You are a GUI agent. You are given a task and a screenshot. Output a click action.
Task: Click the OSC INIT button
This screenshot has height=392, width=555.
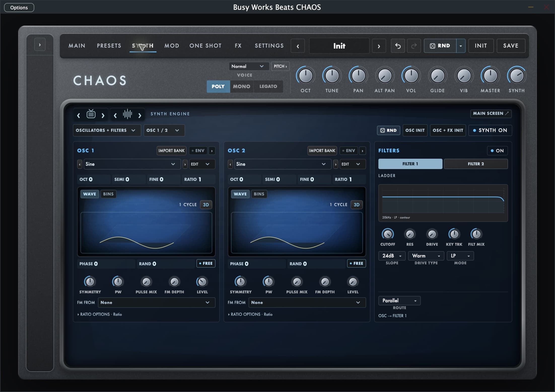point(415,130)
